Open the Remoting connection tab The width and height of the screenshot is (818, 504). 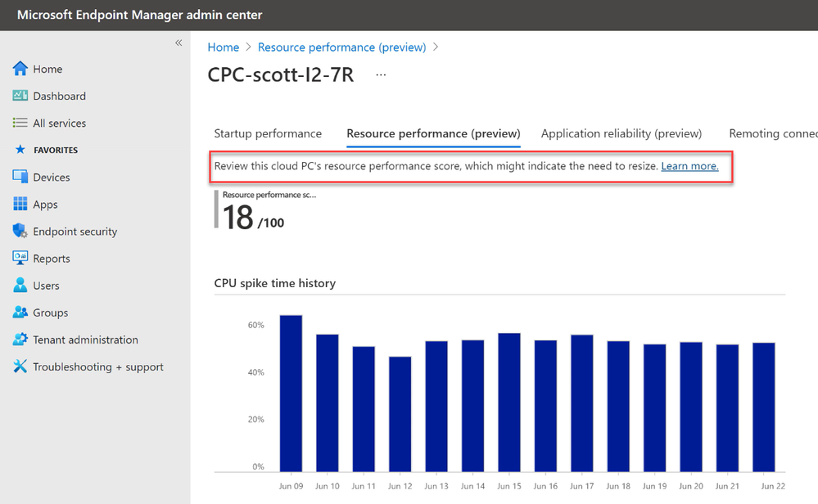(x=773, y=133)
